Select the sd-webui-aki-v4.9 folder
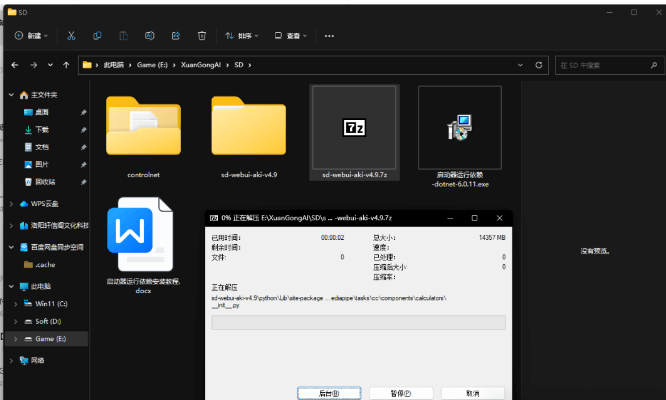 (x=249, y=134)
